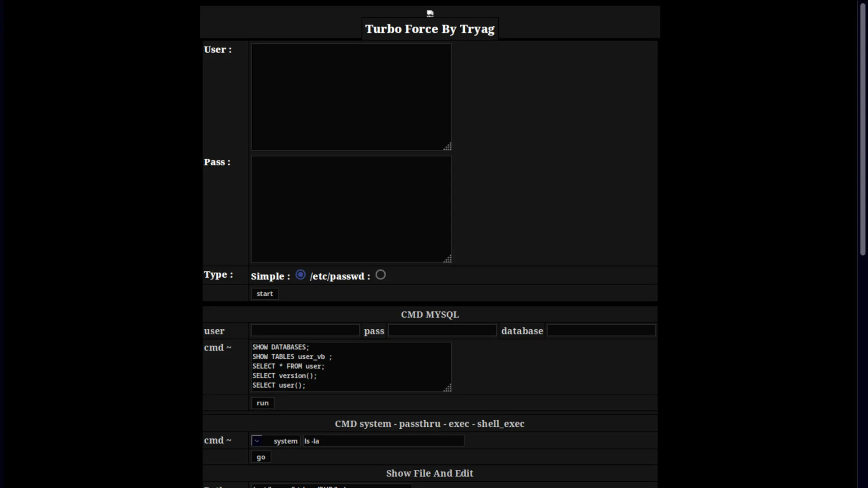Select the Simple type radio button
This screenshot has height=488, width=868.
tap(301, 275)
